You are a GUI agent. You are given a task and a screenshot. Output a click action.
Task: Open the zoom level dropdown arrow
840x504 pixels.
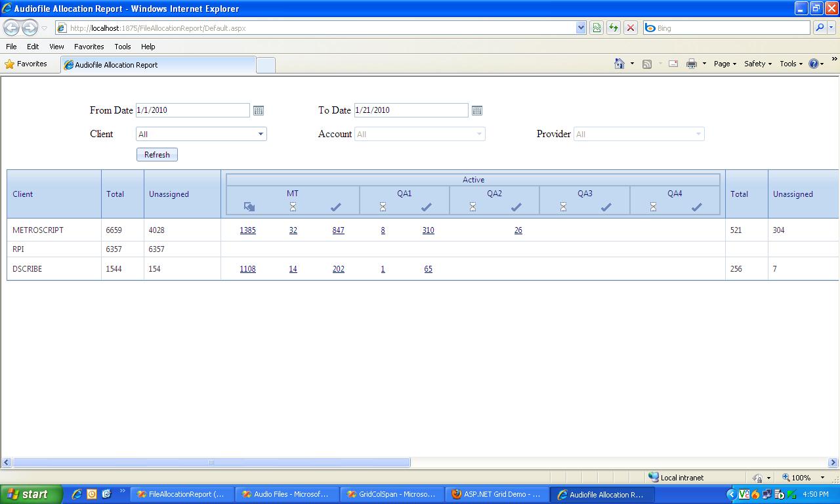click(823, 478)
